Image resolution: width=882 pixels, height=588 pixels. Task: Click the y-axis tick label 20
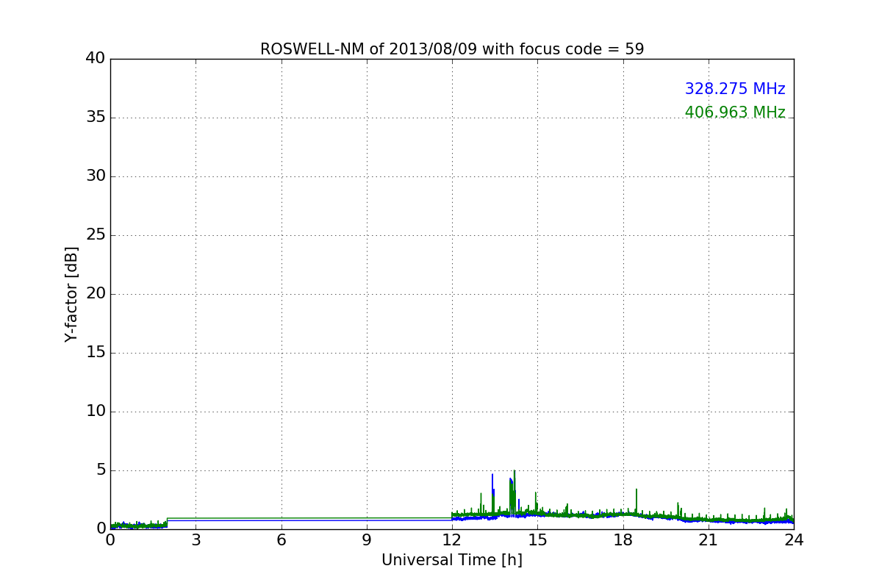(96, 294)
